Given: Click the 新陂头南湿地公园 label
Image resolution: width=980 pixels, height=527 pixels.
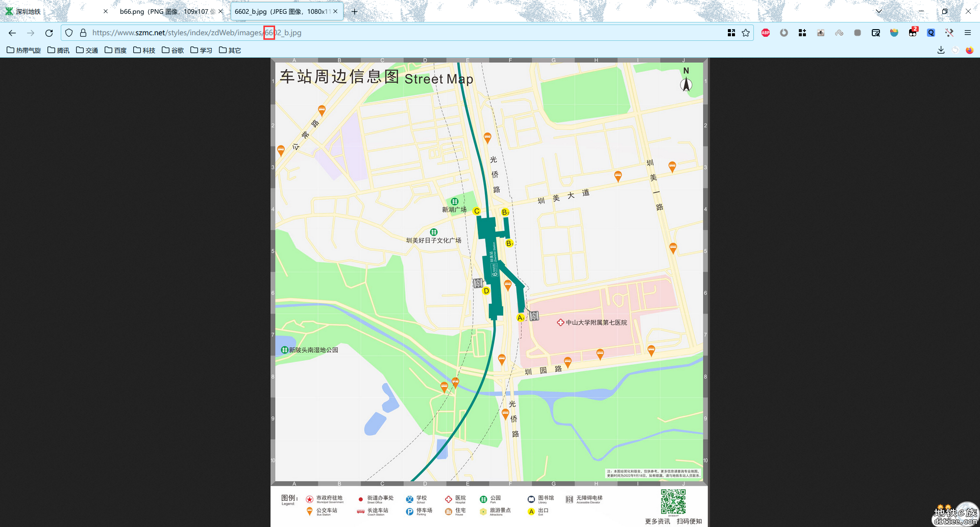Looking at the screenshot, I should (x=313, y=350).
